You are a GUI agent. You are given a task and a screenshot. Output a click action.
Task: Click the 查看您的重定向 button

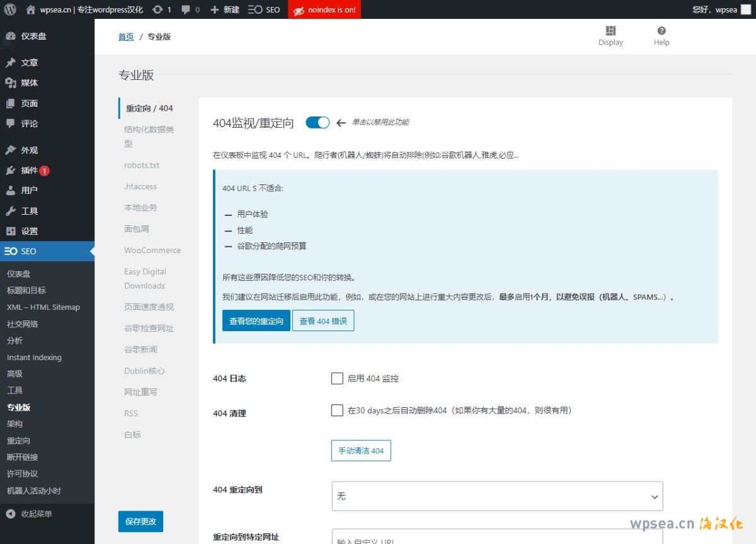[x=256, y=320]
